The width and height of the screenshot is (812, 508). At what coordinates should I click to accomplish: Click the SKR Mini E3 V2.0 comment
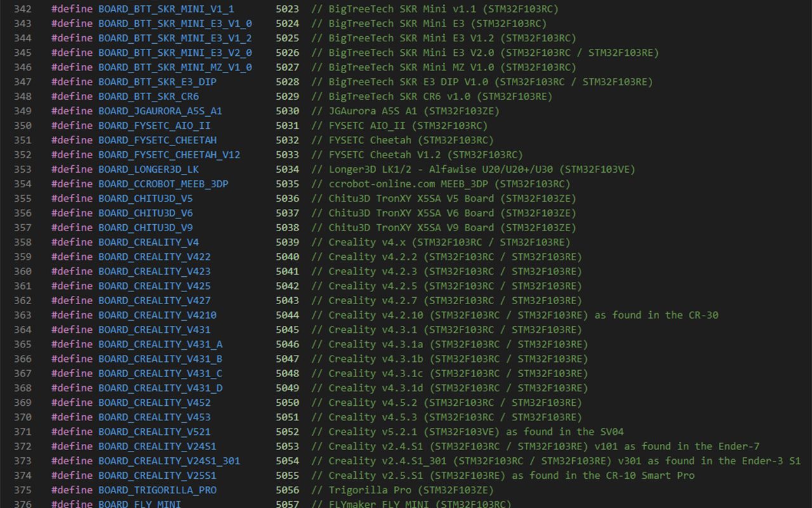485,53
